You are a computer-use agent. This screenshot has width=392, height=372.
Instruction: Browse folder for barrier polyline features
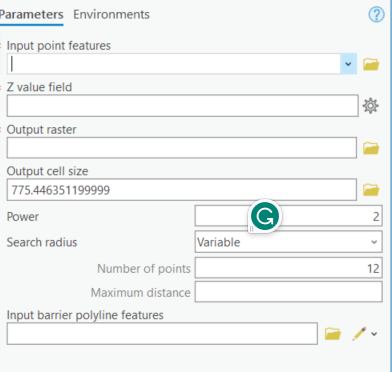pos(333,333)
